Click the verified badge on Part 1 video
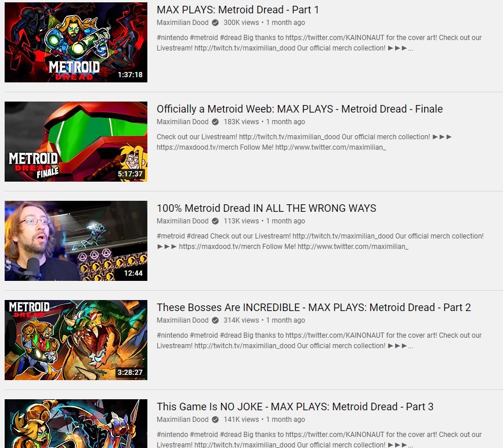This screenshot has height=448, width=503. pos(216,23)
